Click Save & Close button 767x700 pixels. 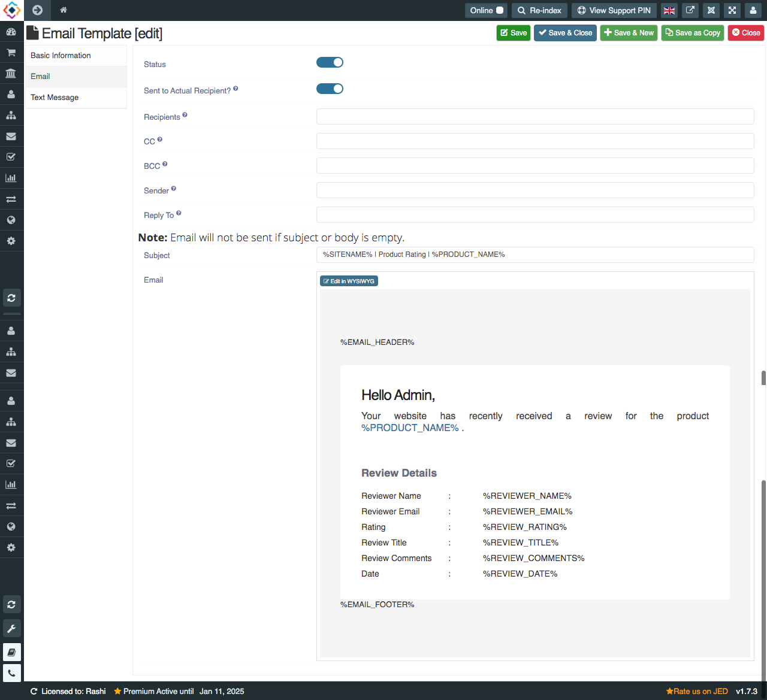565,33
